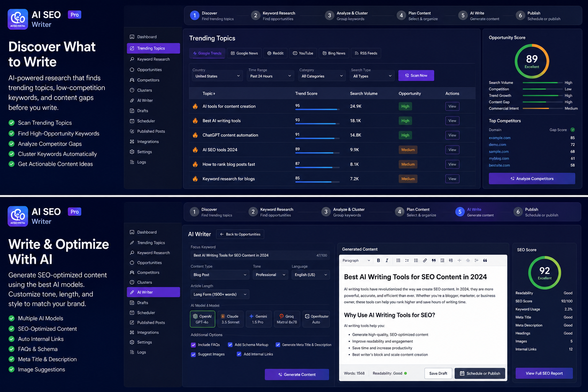Screen dimensions: 588x392
Task: Toggle the Suggest Images checkbox
Action: [193, 354]
